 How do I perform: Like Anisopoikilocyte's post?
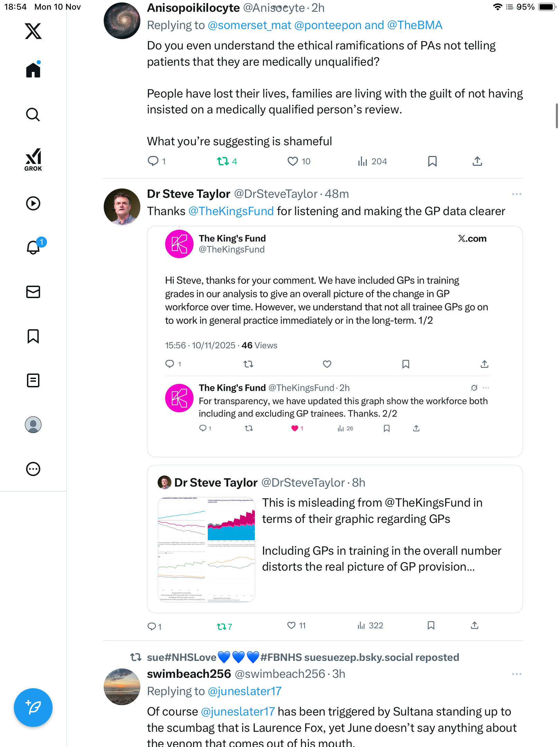tap(293, 161)
